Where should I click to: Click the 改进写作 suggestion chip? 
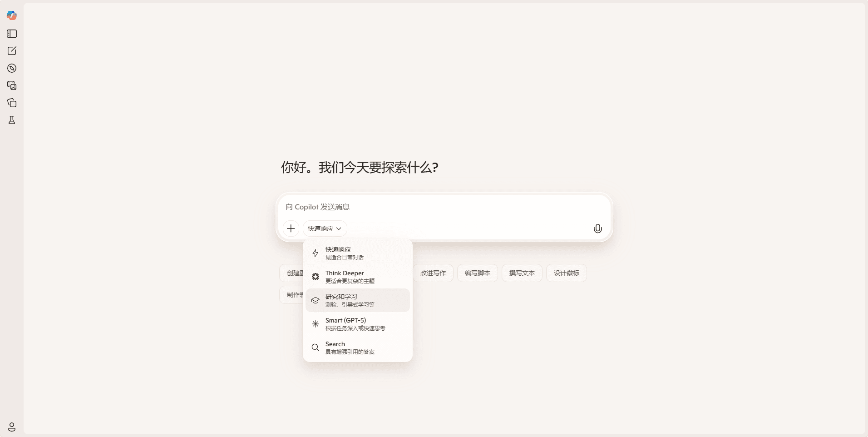[433, 273]
